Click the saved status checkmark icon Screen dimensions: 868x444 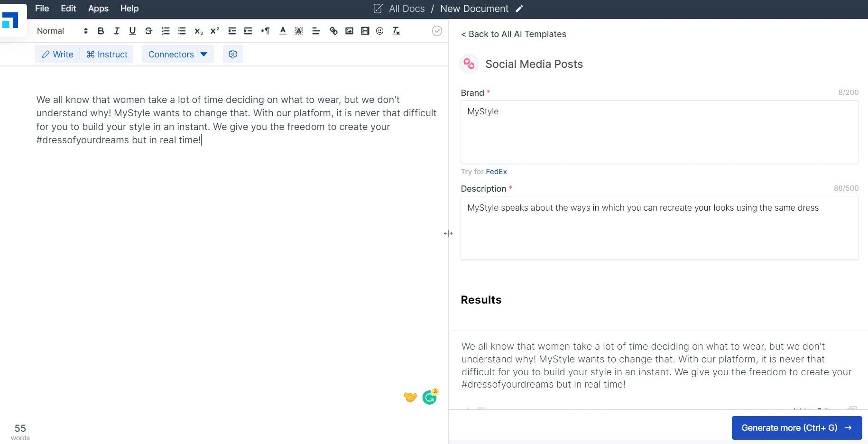tap(437, 31)
